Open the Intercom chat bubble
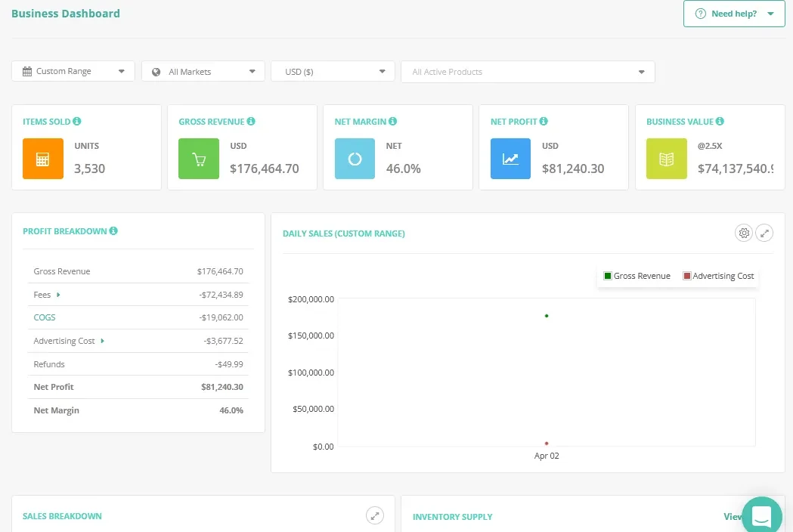 761,515
